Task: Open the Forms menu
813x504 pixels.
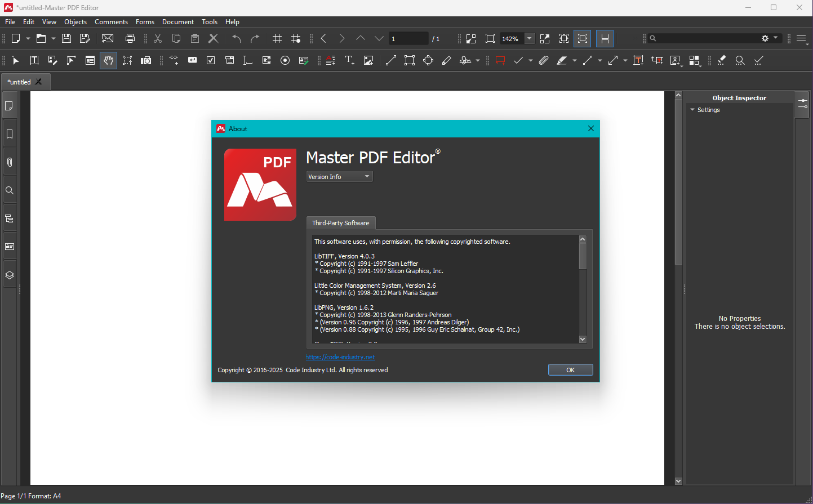Action: click(145, 22)
